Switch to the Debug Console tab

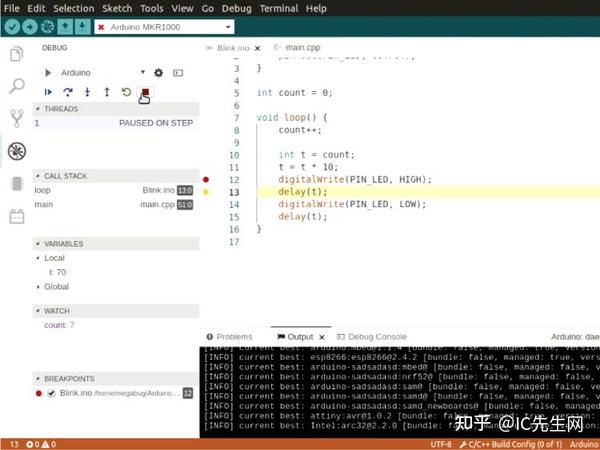tap(377, 337)
